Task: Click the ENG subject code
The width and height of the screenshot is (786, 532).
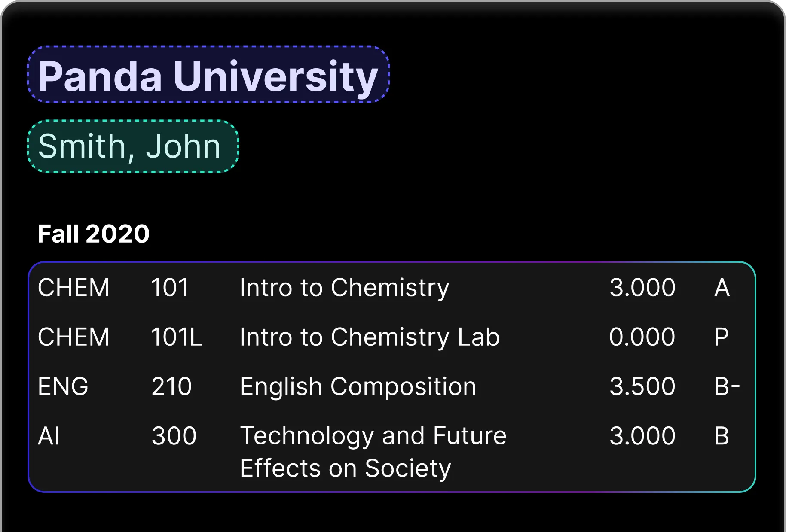Action: pyautogui.click(x=63, y=386)
